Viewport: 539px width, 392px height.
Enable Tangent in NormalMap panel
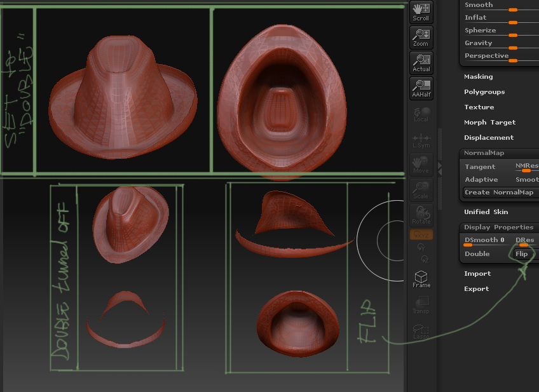[x=480, y=167]
